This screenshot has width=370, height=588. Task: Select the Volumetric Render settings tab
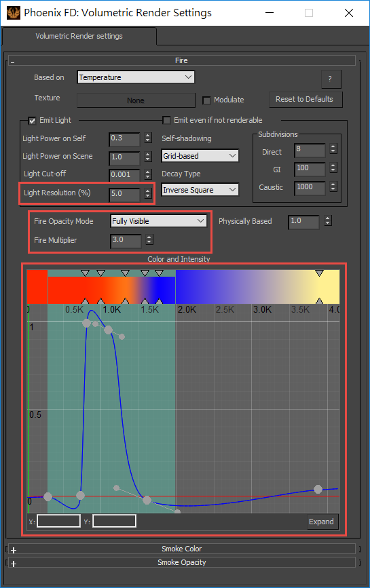(x=79, y=37)
